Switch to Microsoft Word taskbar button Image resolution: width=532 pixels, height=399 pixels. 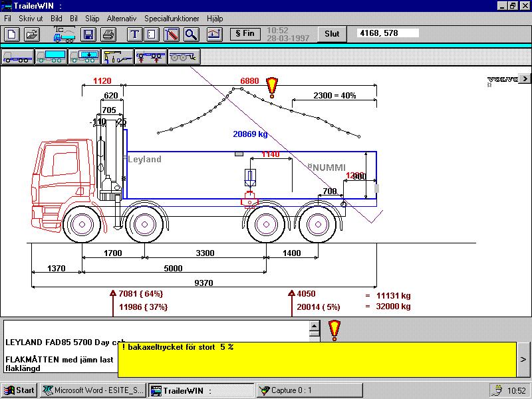point(93,390)
